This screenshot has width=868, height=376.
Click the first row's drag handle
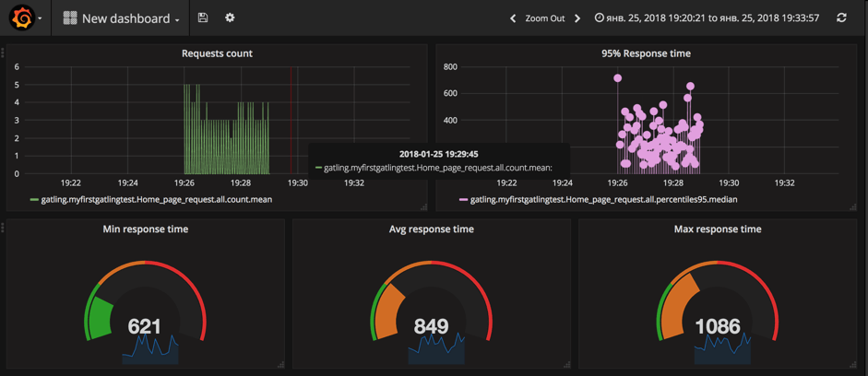(3, 53)
